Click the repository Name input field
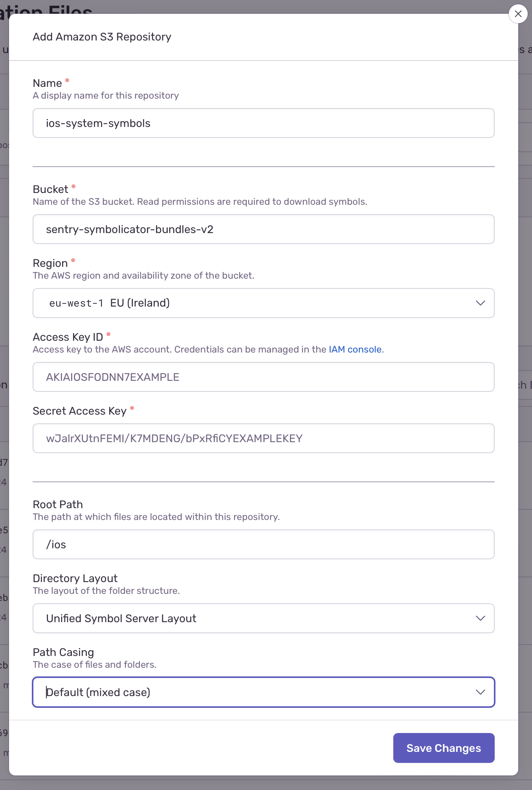The image size is (532, 790). click(263, 123)
